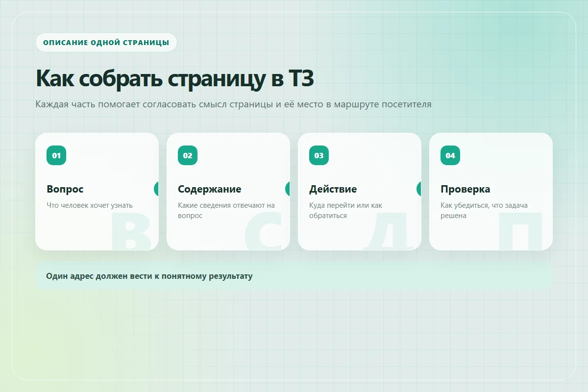This screenshot has height=392, width=588.
Task: Open the 'Действие' card title
Action: pyautogui.click(x=333, y=189)
